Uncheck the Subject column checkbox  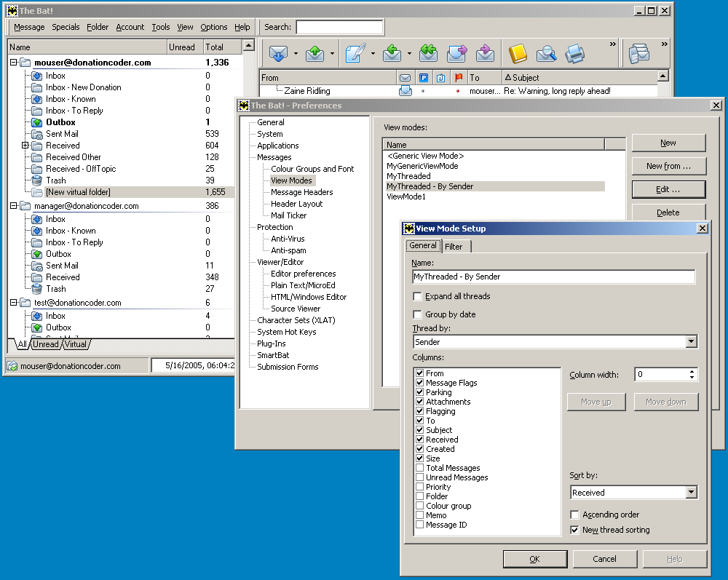point(420,429)
